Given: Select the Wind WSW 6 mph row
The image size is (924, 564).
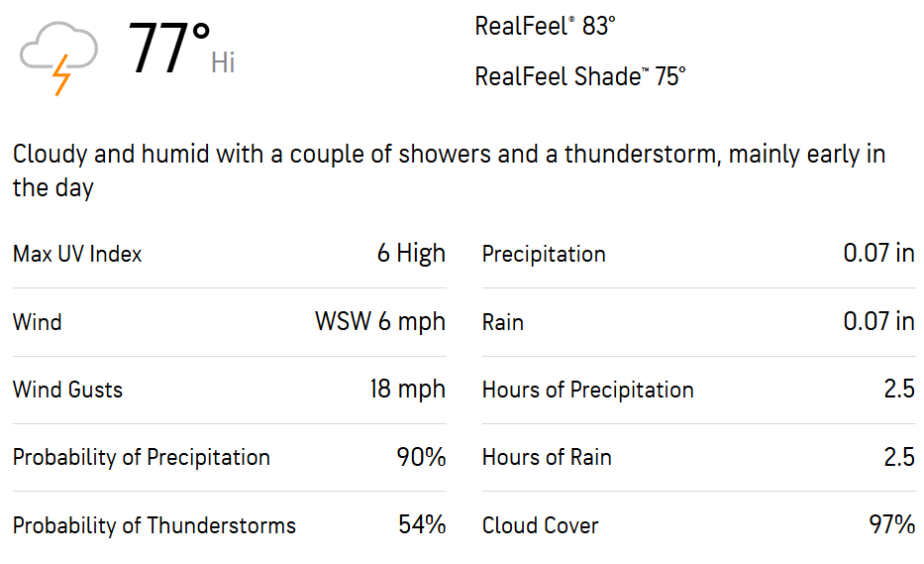Looking at the screenshot, I should 229,322.
